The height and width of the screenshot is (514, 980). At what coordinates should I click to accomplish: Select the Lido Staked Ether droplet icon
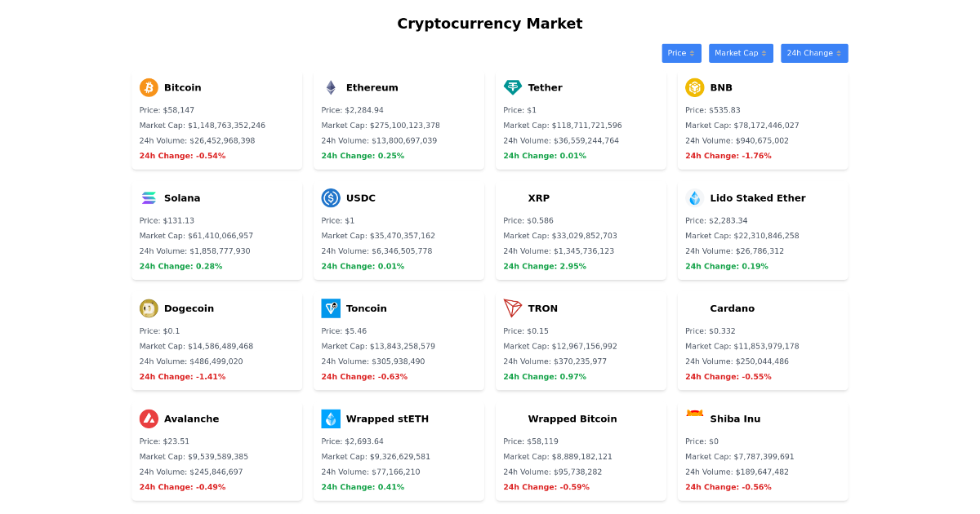(x=694, y=197)
